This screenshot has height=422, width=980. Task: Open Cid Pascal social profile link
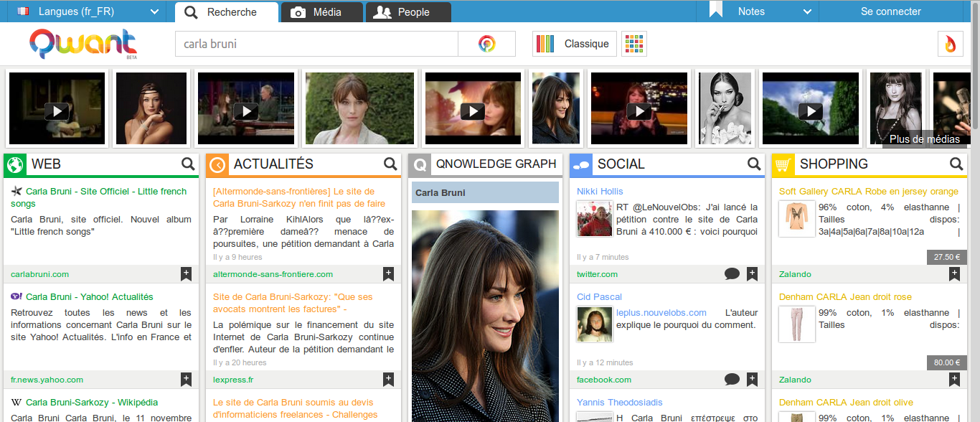pos(599,296)
